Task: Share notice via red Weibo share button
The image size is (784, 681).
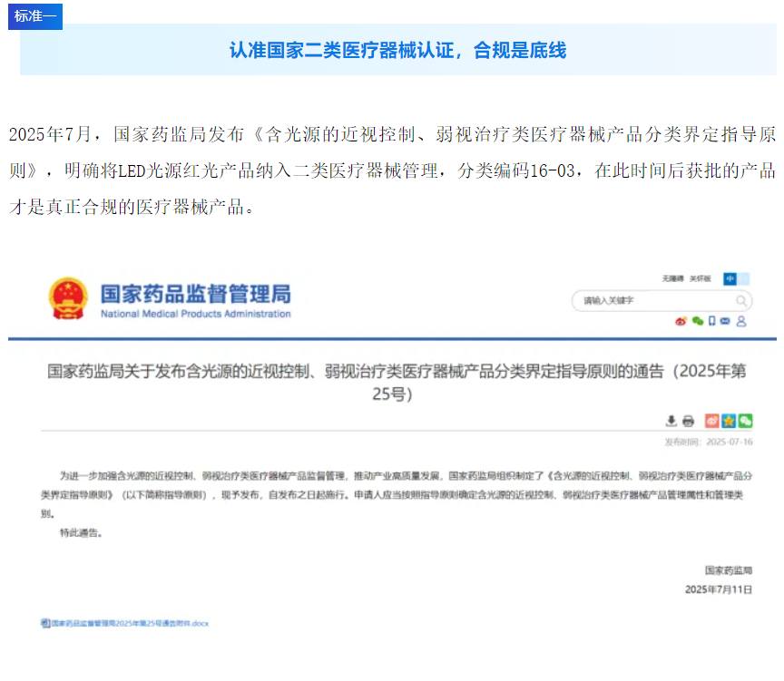Action: pyautogui.click(x=712, y=421)
